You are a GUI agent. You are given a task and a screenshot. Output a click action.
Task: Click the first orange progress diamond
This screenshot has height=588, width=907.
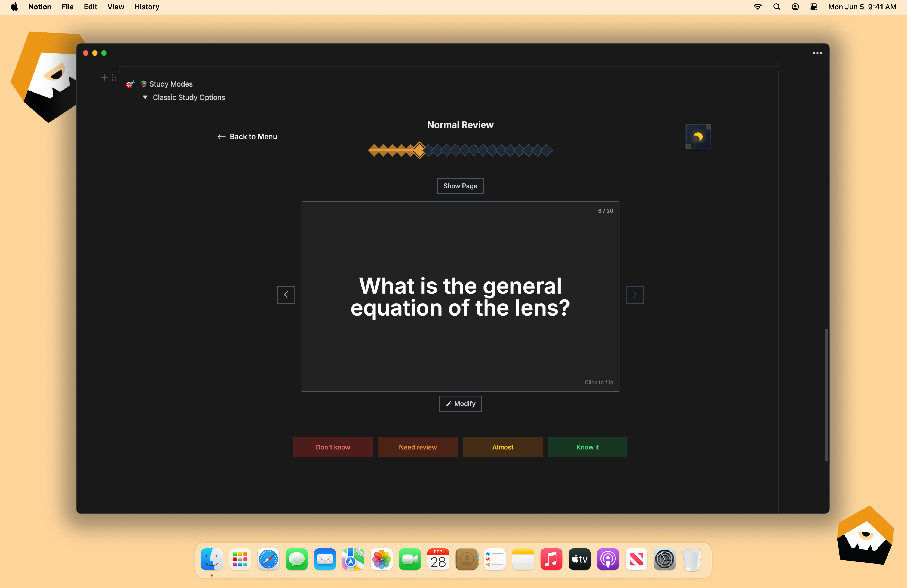click(374, 150)
